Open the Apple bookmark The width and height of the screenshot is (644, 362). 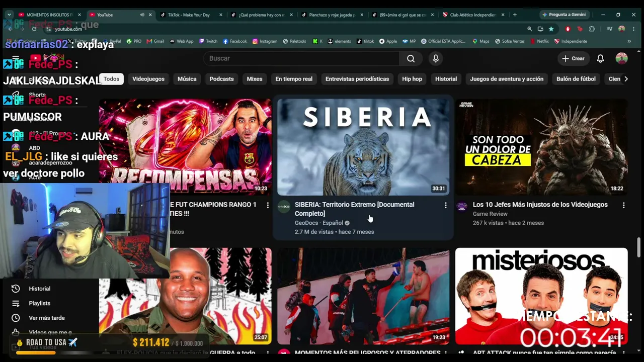click(388, 41)
